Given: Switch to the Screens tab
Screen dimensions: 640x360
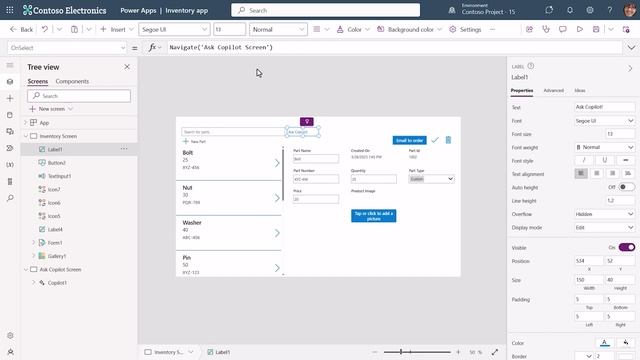Looking at the screenshot, I should pyautogui.click(x=38, y=81).
